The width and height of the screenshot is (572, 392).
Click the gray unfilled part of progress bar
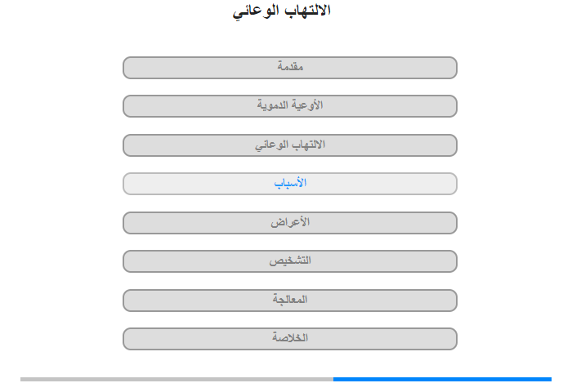point(177,379)
